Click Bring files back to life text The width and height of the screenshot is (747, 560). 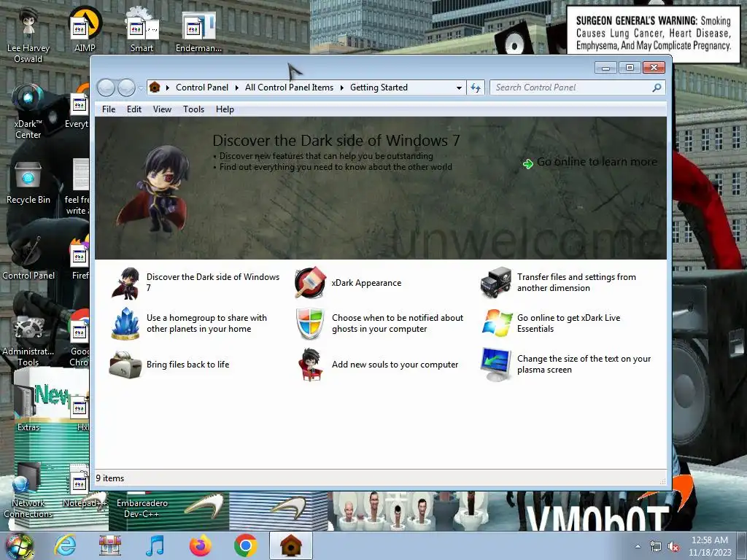click(187, 365)
